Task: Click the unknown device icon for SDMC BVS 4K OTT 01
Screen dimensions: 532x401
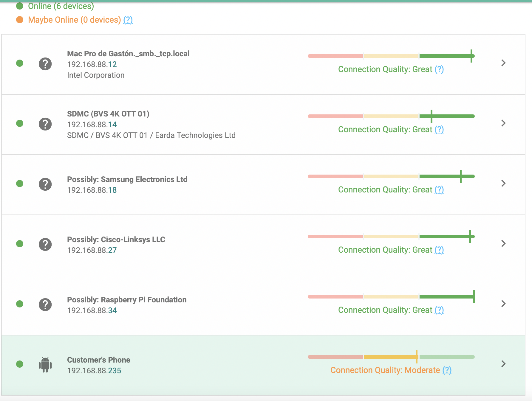Action: [45, 124]
